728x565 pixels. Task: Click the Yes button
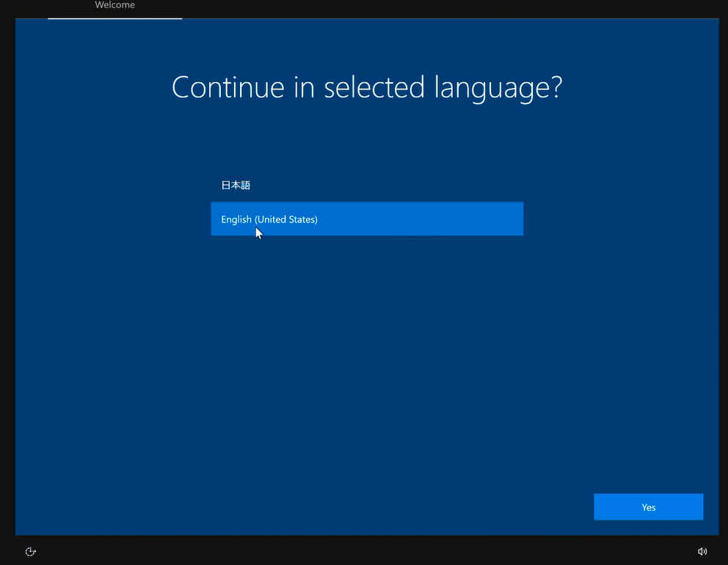pyautogui.click(x=648, y=507)
